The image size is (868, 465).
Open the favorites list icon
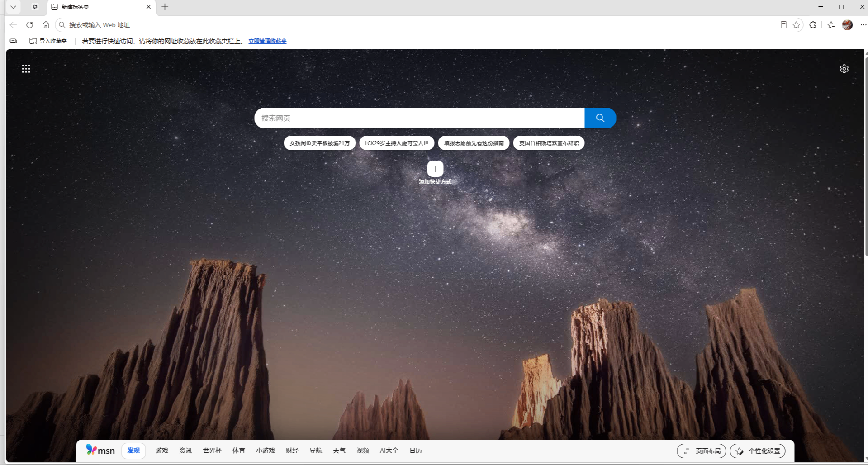coord(831,25)
